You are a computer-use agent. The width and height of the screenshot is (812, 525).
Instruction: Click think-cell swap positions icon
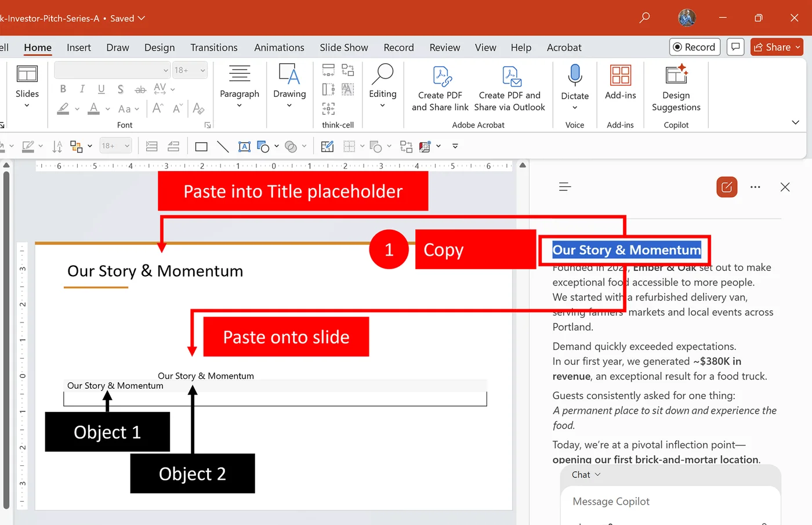point(348,70)
